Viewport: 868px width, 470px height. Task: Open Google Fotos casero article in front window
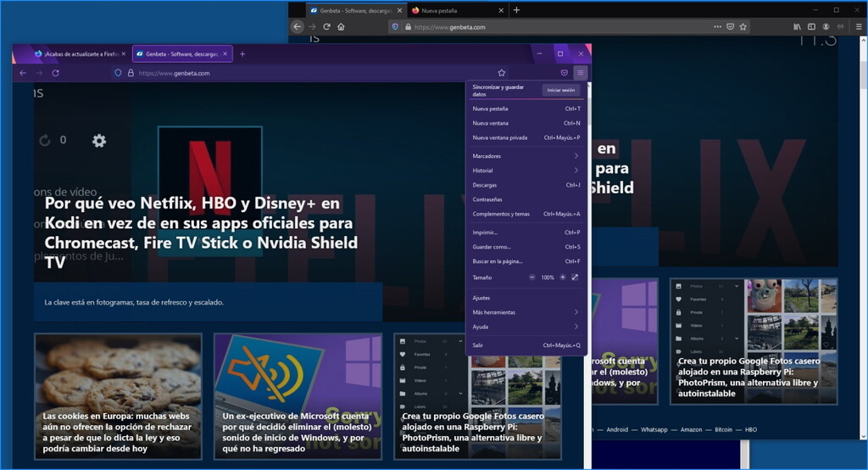pos(478,396)
